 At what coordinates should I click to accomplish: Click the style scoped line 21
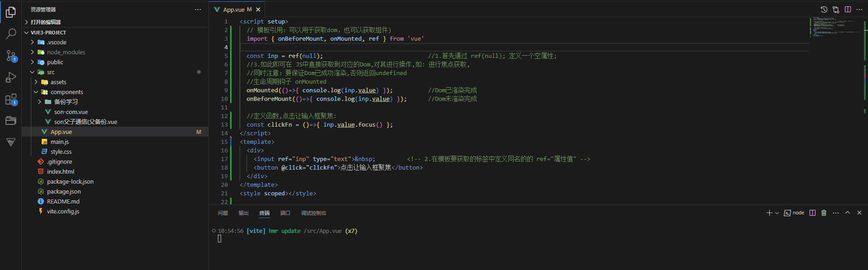coord(278,194)
